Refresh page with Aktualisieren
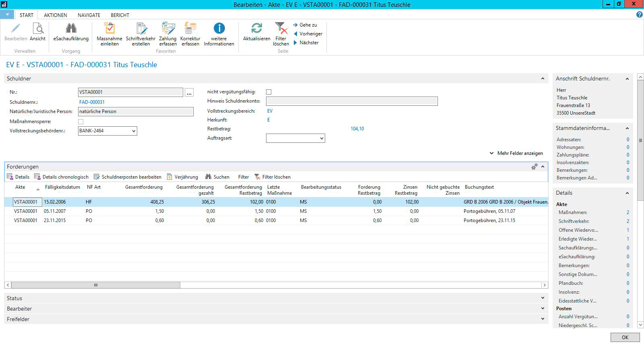The height and width of the screenshot is (346, 644). (x=256, y=29)
